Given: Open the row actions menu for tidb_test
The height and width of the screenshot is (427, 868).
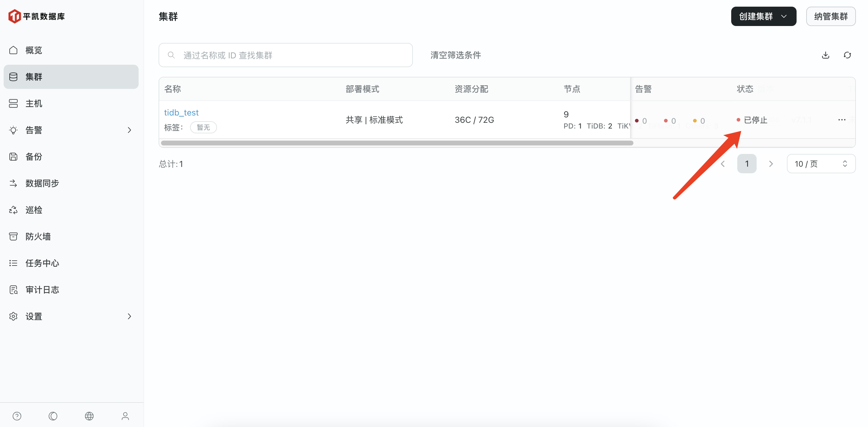Looking at the screenshot, I should click(x=842, y=119).
